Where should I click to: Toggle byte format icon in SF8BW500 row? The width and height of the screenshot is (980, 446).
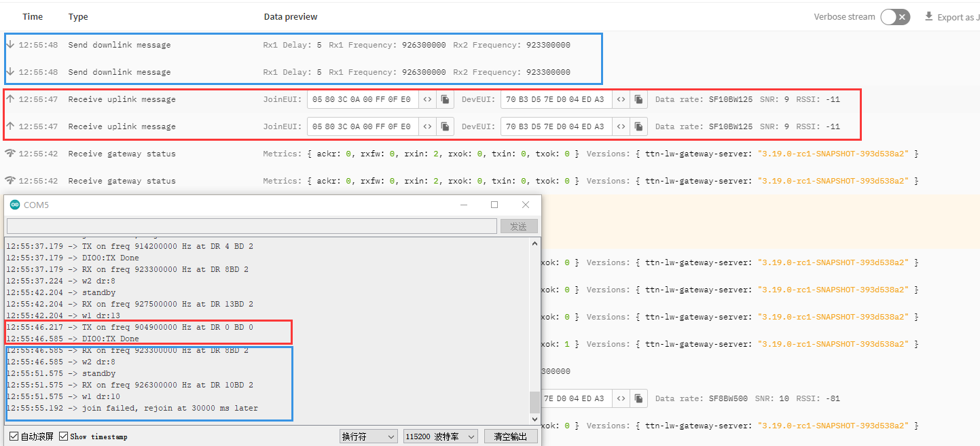621,398
